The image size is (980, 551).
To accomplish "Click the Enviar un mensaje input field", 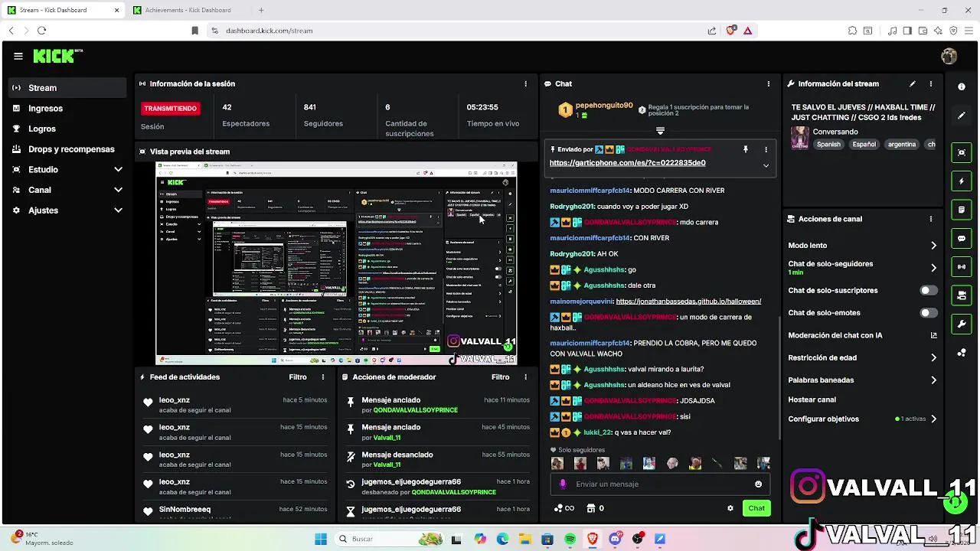I will coord(660,484).
